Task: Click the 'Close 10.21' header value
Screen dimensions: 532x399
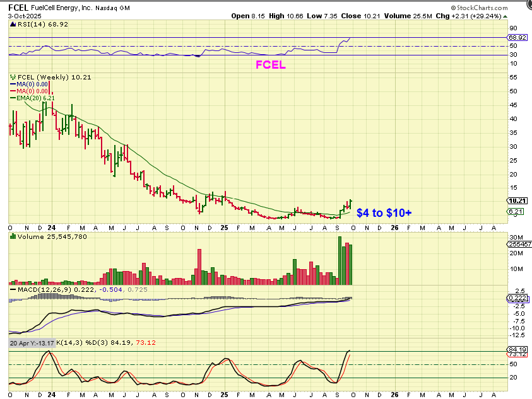Action: [360, 16]
